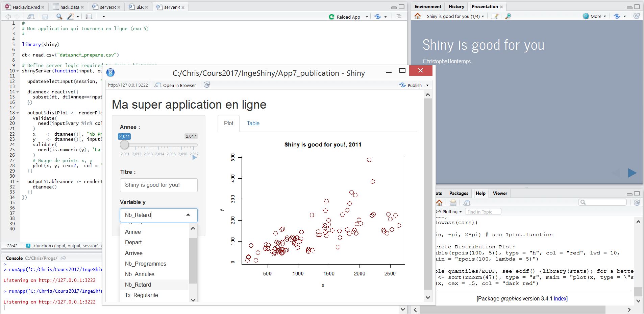The height and width of the screenshot is (314, 644).
Task: Select the Tx_Regularite option in list
Action: click(x=154, y=295)
